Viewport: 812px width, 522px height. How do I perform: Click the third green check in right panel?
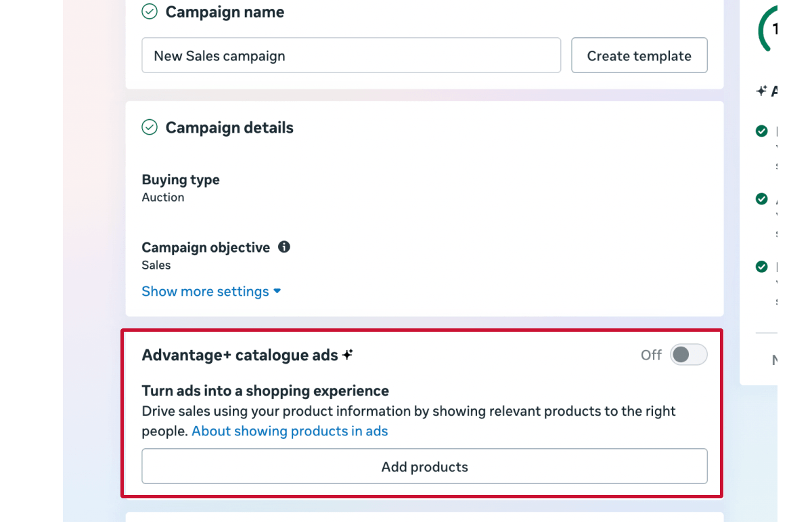(x=762, y=267)
